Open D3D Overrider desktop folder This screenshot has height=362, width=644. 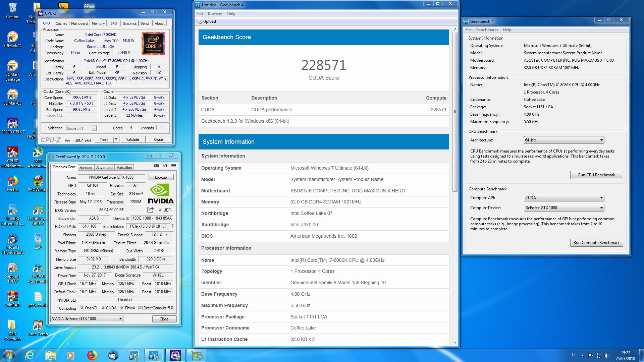[x=13, y=330]
